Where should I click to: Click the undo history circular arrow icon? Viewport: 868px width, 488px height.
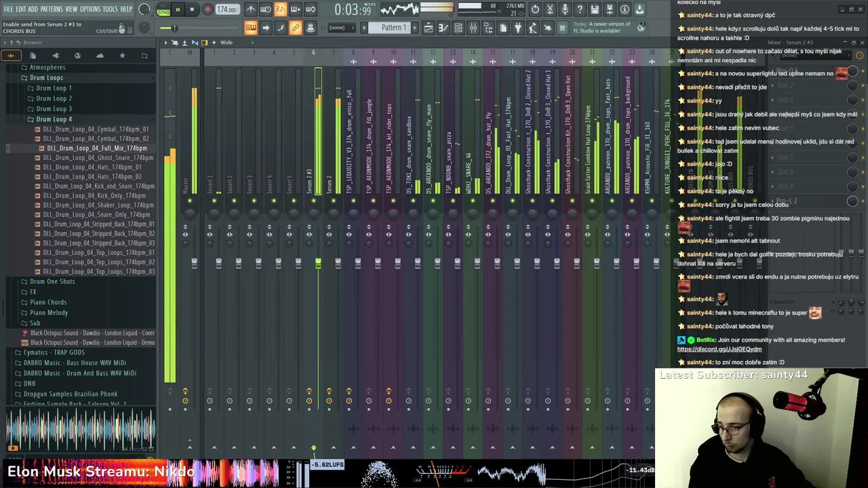tap(535, 9)
